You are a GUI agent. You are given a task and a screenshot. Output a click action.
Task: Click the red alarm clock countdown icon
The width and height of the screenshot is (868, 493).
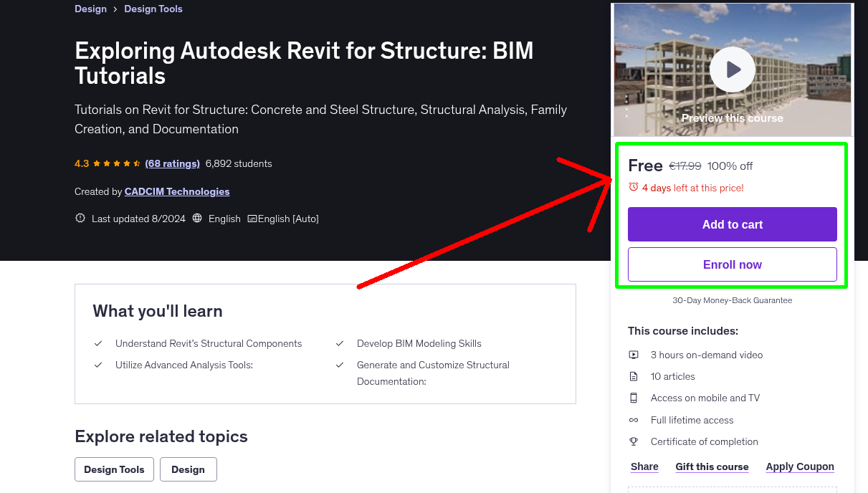pos(633,186)
